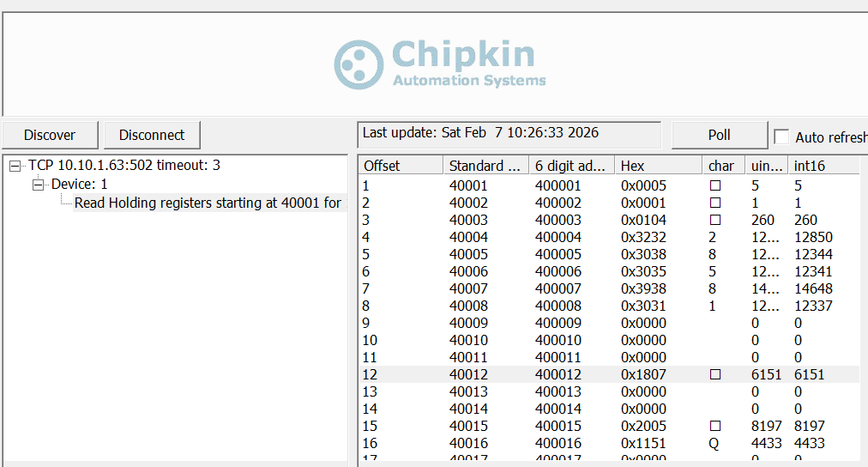The width and height of the screenshot is (868, 467).
Task: Select register cell 40011
Action: (x=468, y=357)
